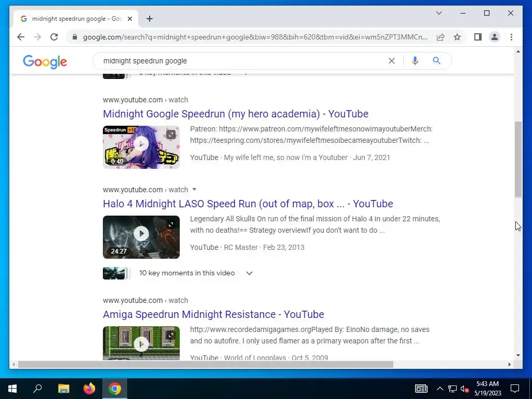Open Windows taskbar search

tap(37, 389)
